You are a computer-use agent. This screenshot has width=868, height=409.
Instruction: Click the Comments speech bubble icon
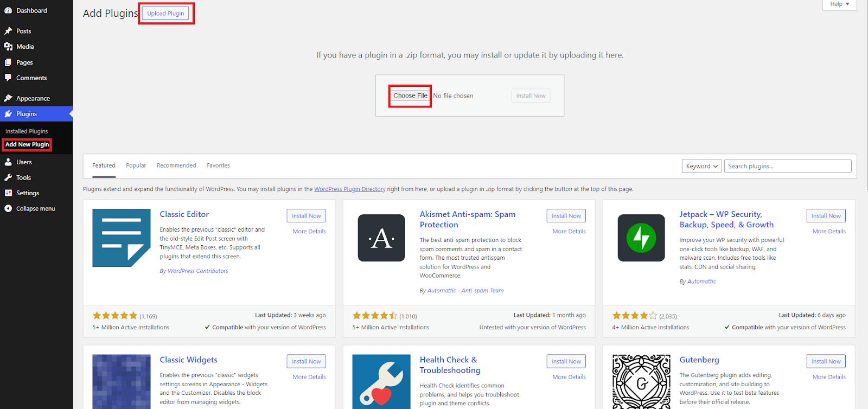pos(8,78)
